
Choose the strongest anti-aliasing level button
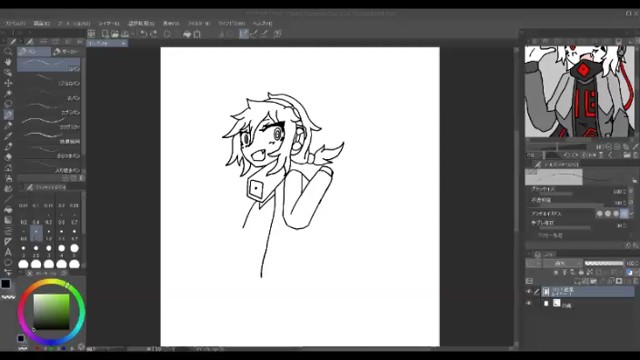point(624,213)
